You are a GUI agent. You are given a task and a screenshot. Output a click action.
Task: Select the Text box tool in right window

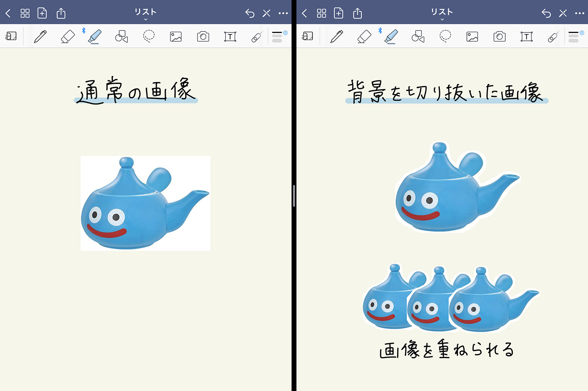coord(526,37)
